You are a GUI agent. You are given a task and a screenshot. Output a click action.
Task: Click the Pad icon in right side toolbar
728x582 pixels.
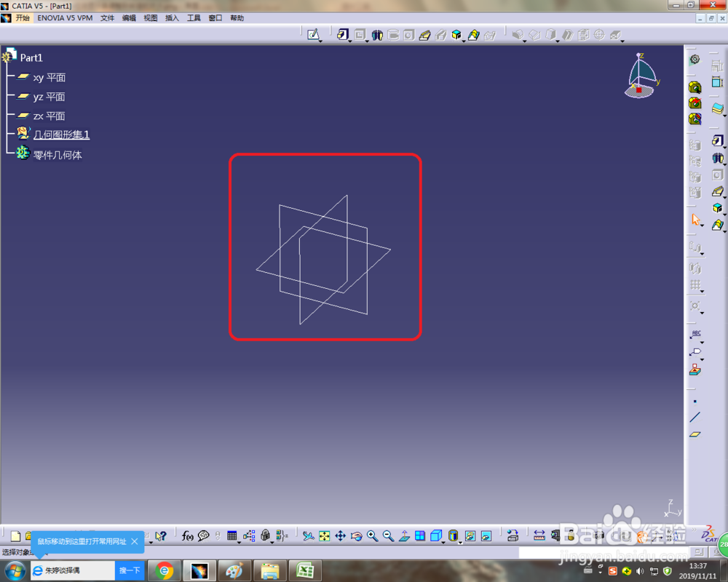click(717, 140)
